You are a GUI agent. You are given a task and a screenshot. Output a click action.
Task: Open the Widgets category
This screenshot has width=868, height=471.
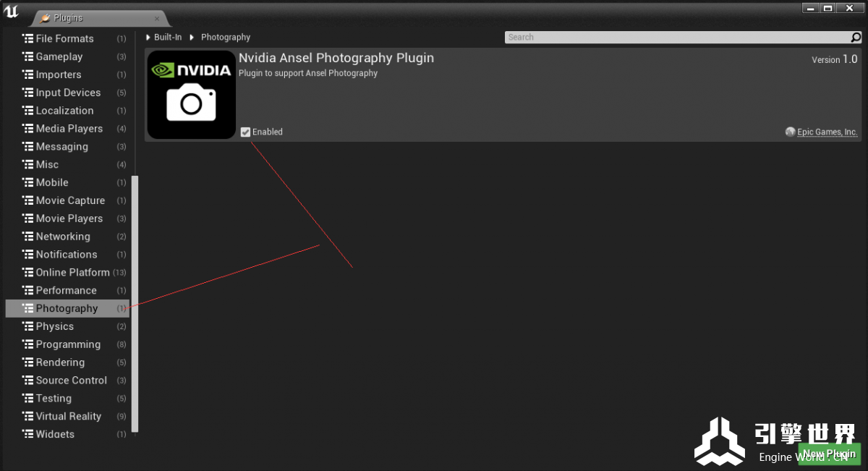pyautogui.click(x=67, y=433)
